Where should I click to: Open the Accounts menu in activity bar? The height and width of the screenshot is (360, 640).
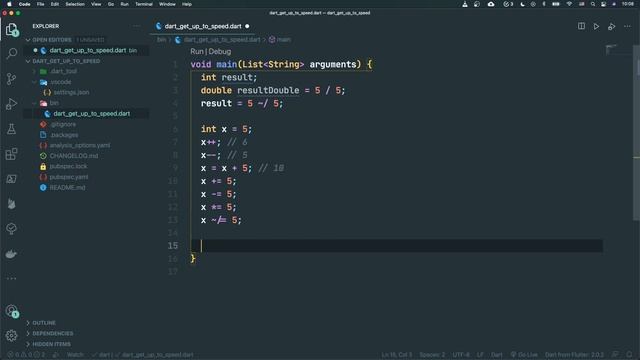click(x=11, y=311)
